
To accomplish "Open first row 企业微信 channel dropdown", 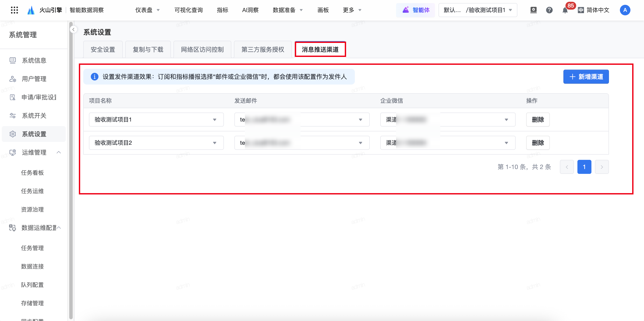I will (448, 120).
